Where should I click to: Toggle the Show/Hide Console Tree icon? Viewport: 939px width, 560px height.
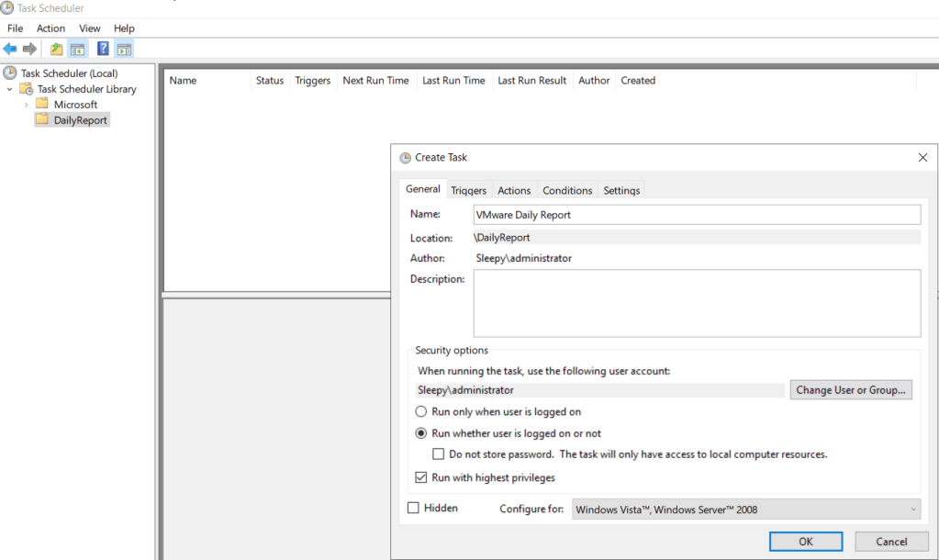[x=77, y=49]
